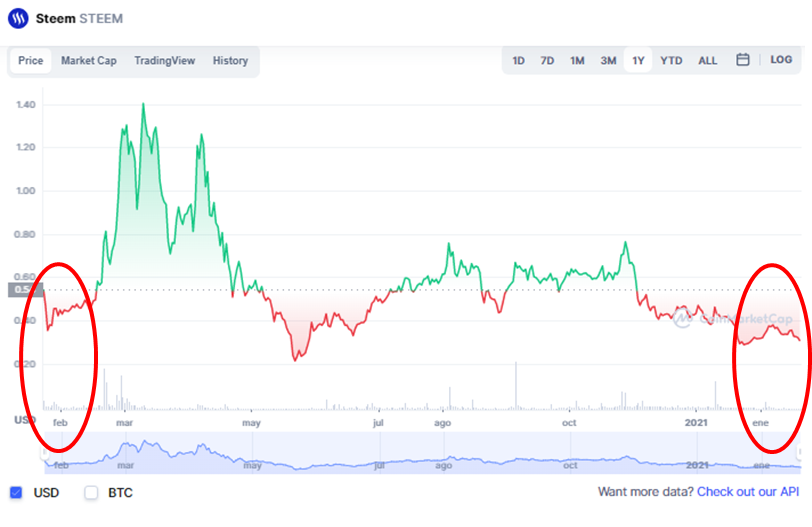The width and height of the screenshot is (812, 527).
Task: Click the right handle of range navigator
Action: pos(799,453)
